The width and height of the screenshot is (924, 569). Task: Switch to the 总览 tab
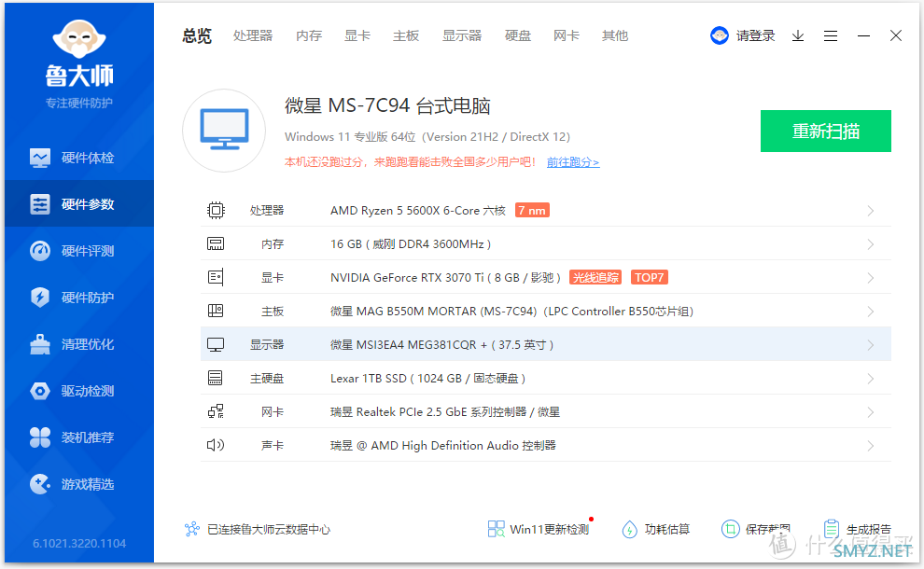pyautogui.click(x=197, y=36)
